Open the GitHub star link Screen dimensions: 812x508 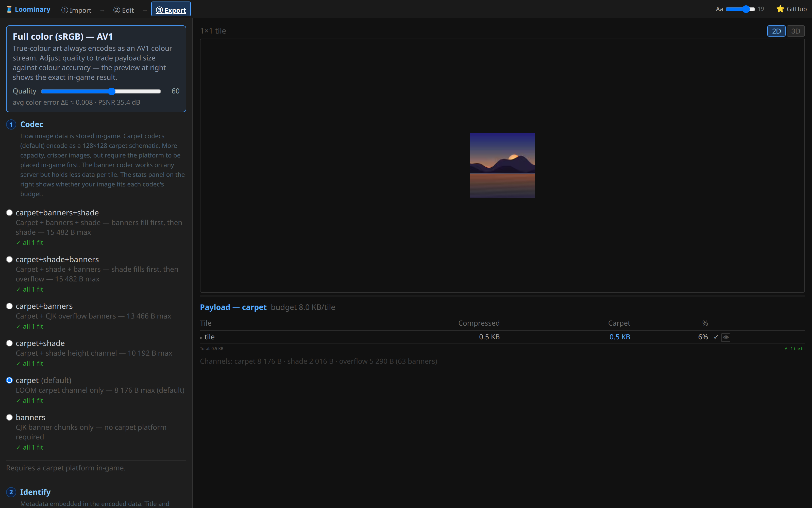[x=791, y=9]
